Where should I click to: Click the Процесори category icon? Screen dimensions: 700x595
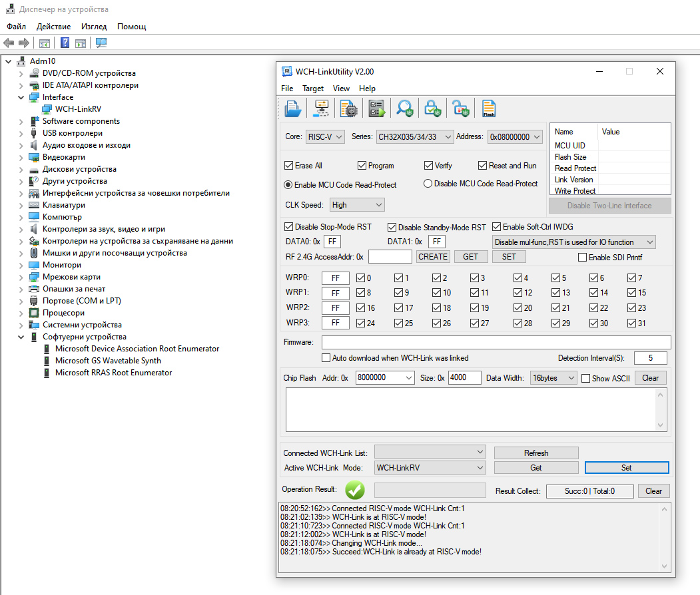pyautogui.click(x=34, y=313)
